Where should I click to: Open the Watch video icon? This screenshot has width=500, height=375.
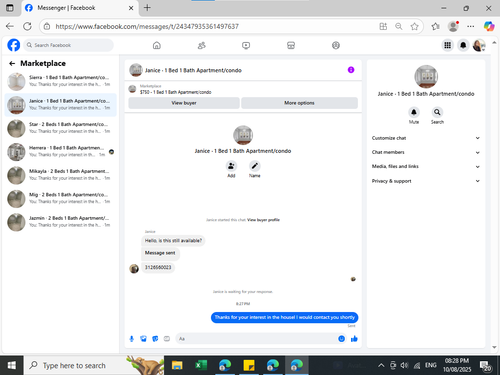[x=246, y=45]
